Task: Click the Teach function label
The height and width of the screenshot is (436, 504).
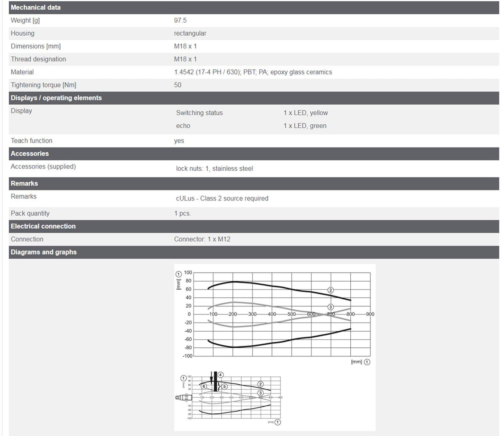Action: point(31,141)
